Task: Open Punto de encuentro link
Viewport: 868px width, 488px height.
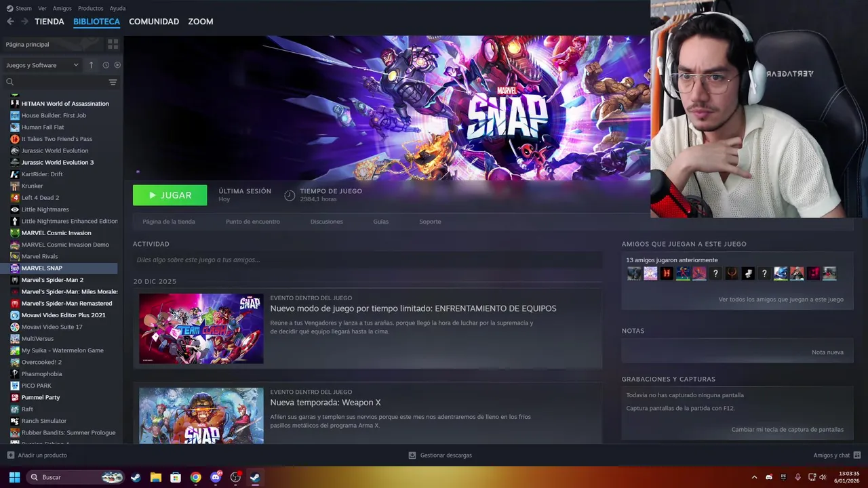Action: click(x=253, y=222)
